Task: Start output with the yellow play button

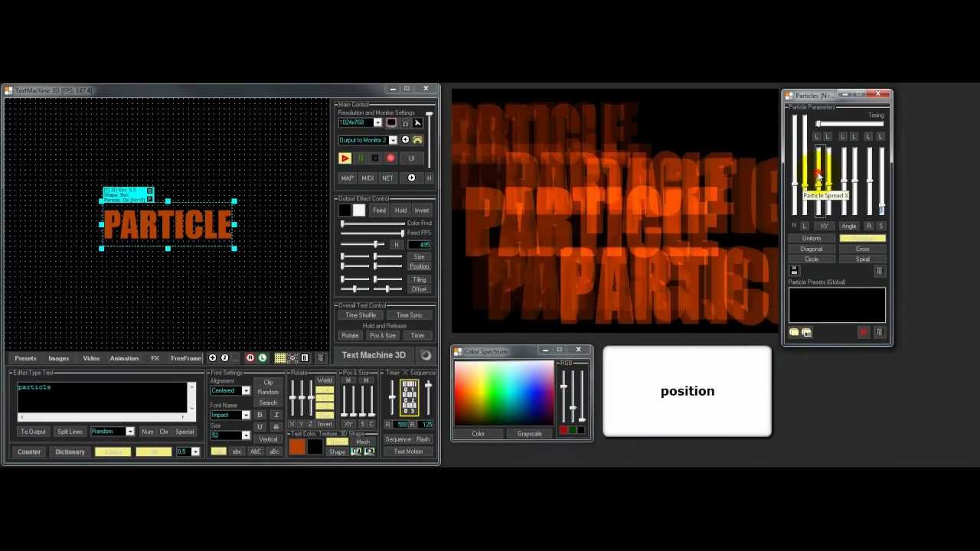Action: 345,158
